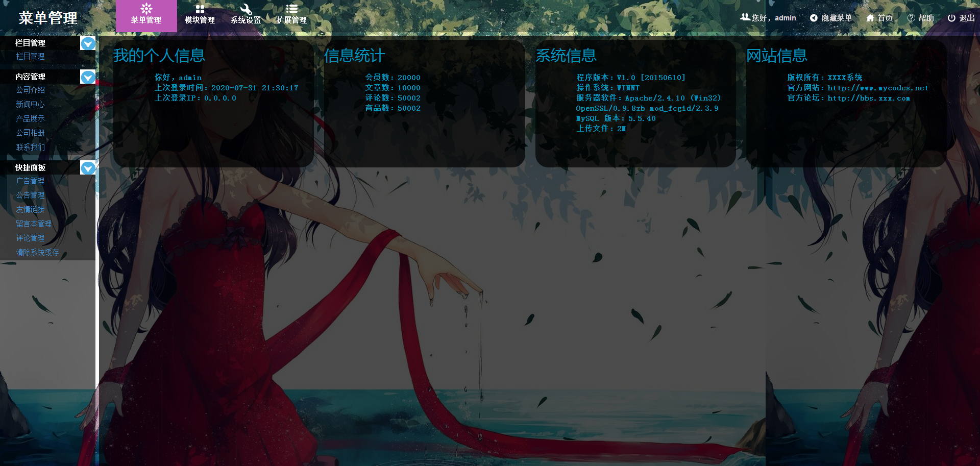980x466 pixels.
Task: Click the power icon beside 退出
Action: (x=951, y=18)
